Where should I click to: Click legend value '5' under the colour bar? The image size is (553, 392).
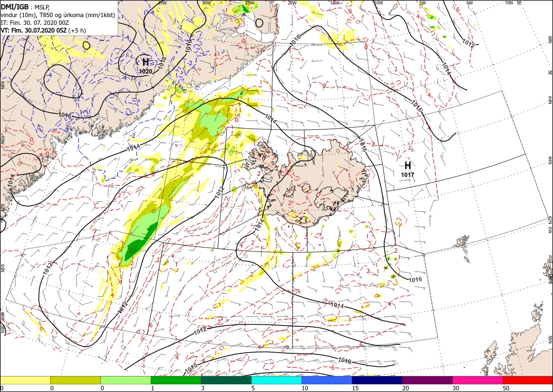(253, 388)
